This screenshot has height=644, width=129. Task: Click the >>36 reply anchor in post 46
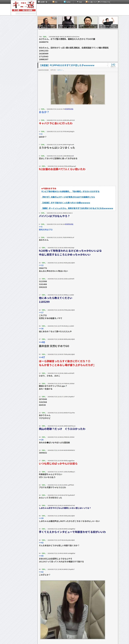(41, 329)
